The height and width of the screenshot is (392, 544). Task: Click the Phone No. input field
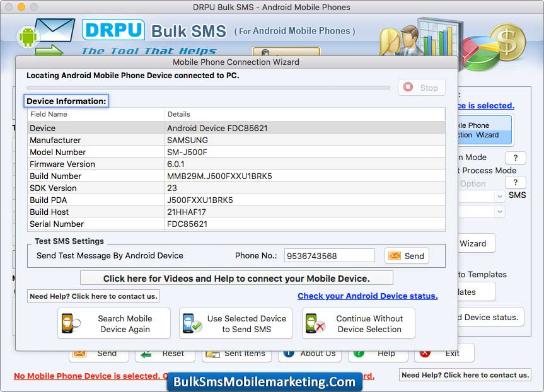329,256
